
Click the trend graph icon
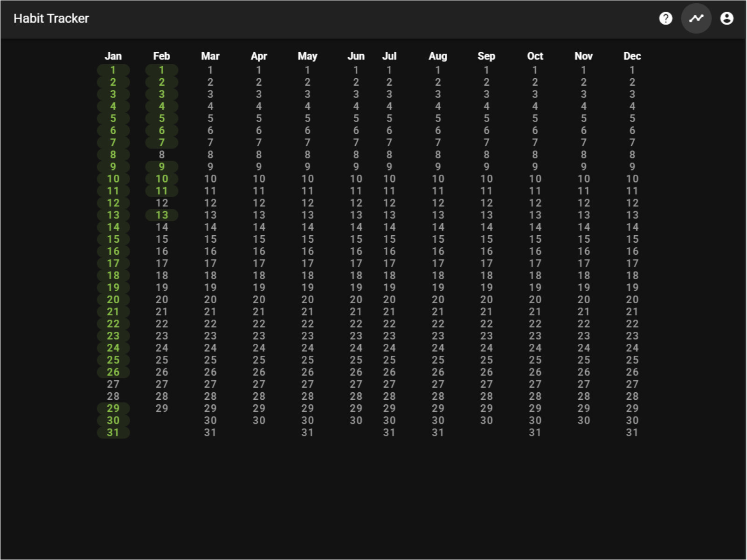pyautogui.click(x=696, y=19)
